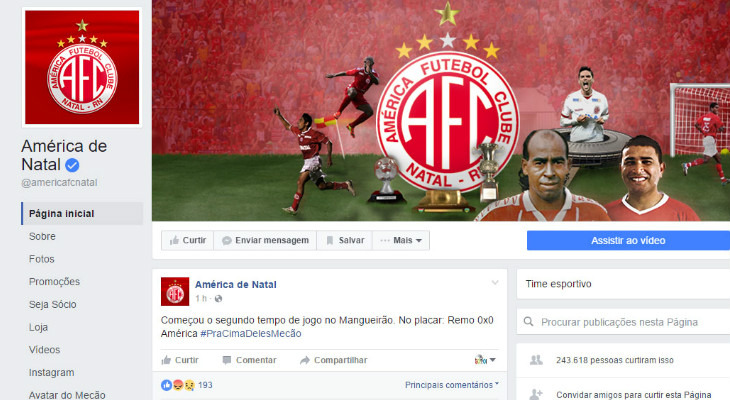Viewport: 730px width, 400px height.
Task: Open the Página inicial tab
Action: click(82, 214)
